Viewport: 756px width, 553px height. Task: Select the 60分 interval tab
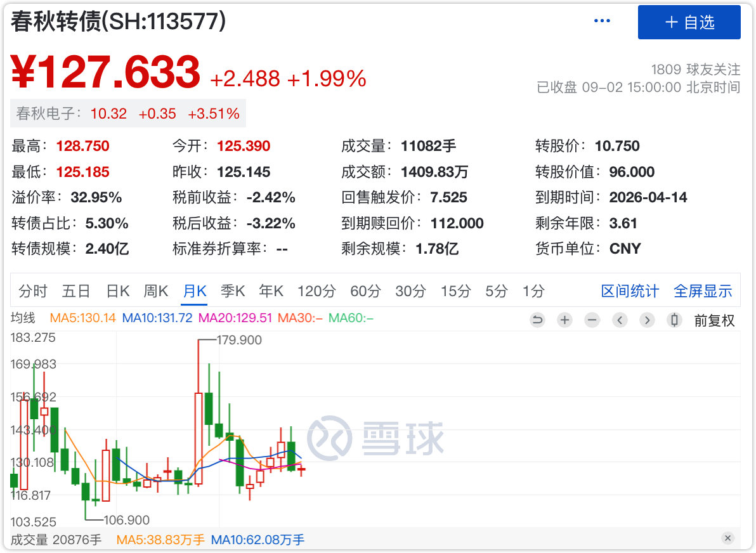[x=365, y=290]
